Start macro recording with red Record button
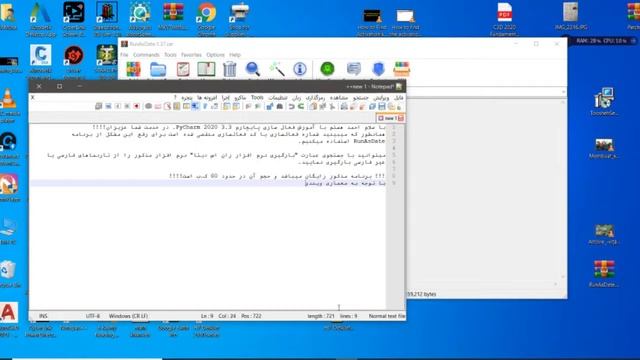The height and width of the screenshot is (360, 640). tap(136, 107)
